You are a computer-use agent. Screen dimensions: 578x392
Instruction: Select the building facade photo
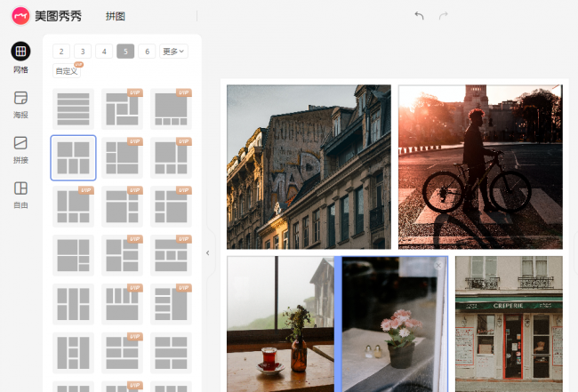click(x=309, y=167)
